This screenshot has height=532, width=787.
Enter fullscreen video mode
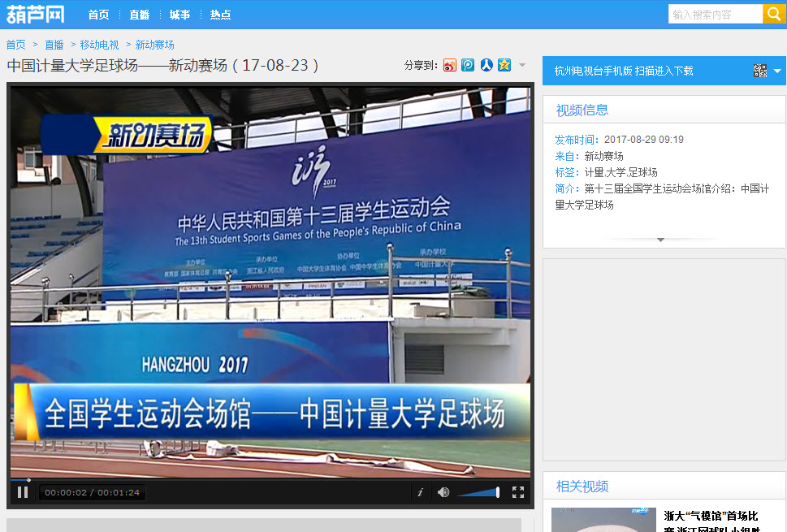[x=517, y=492]
